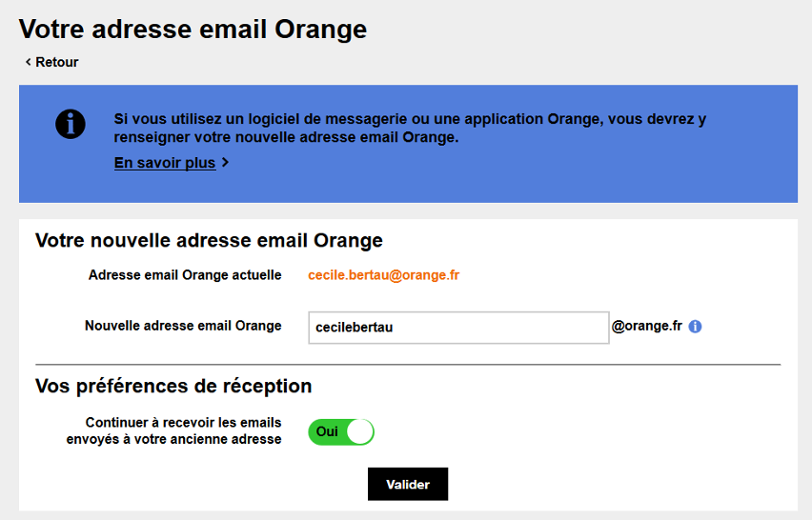Click the back chevron before Retour
Screen dimensions: 812x520
click(29, 62)
